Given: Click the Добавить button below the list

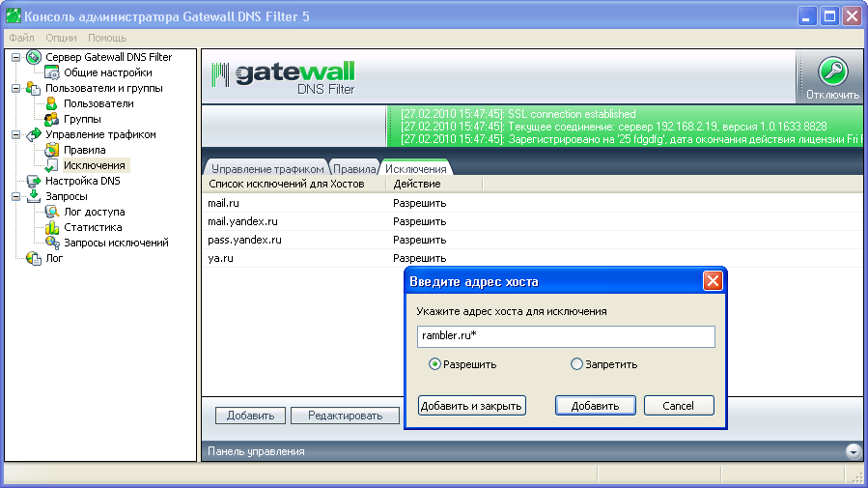Looking at the screenshot, I should (x=250, y=416).
